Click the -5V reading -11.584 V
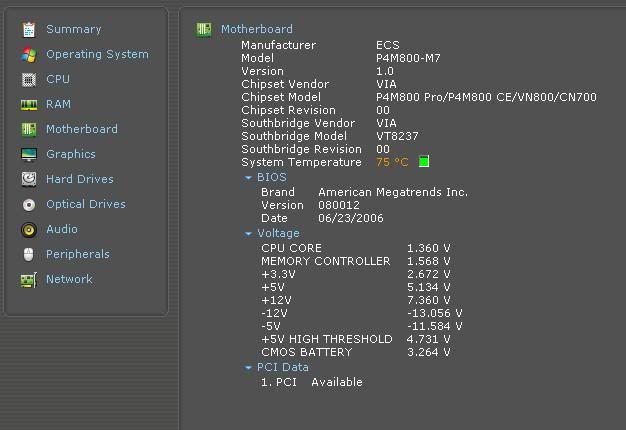This screenshot has width=626, height=430. tap(434, 326)
